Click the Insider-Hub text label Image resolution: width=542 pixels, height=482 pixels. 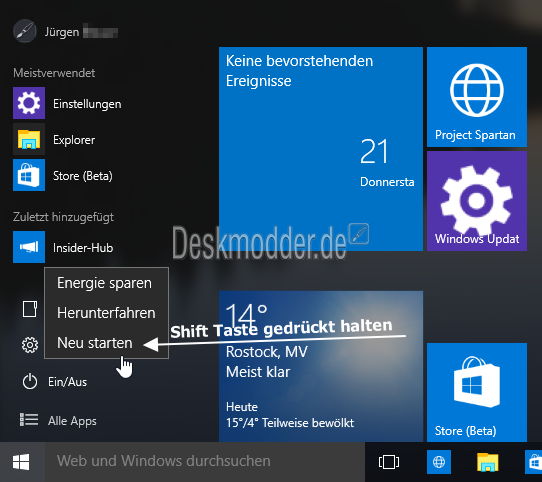coord(83,248)
